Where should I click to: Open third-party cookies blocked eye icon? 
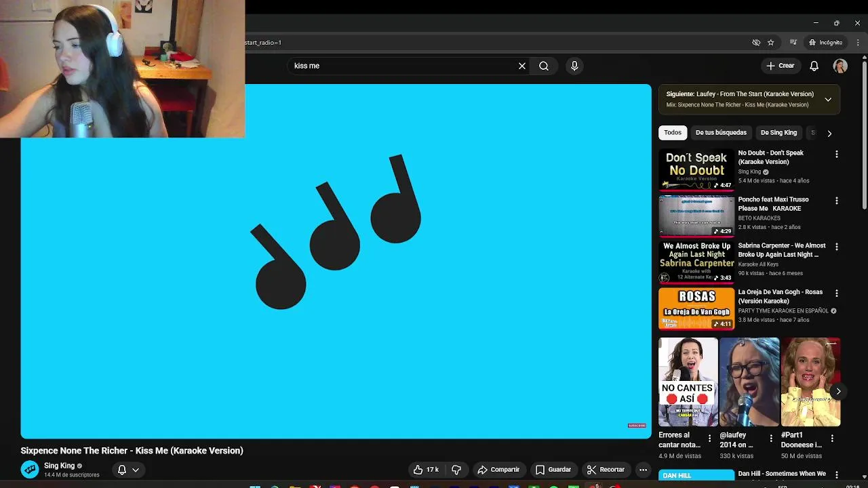point(756,42)
